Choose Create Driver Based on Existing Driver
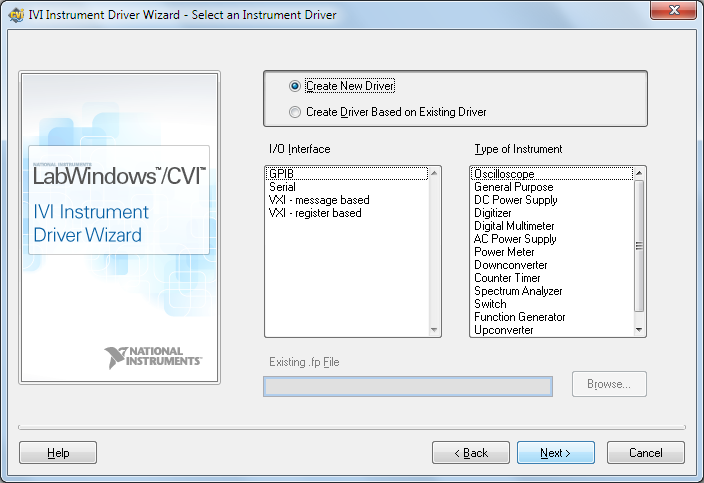This screenshot has height=483, width=704. point(295,112)
